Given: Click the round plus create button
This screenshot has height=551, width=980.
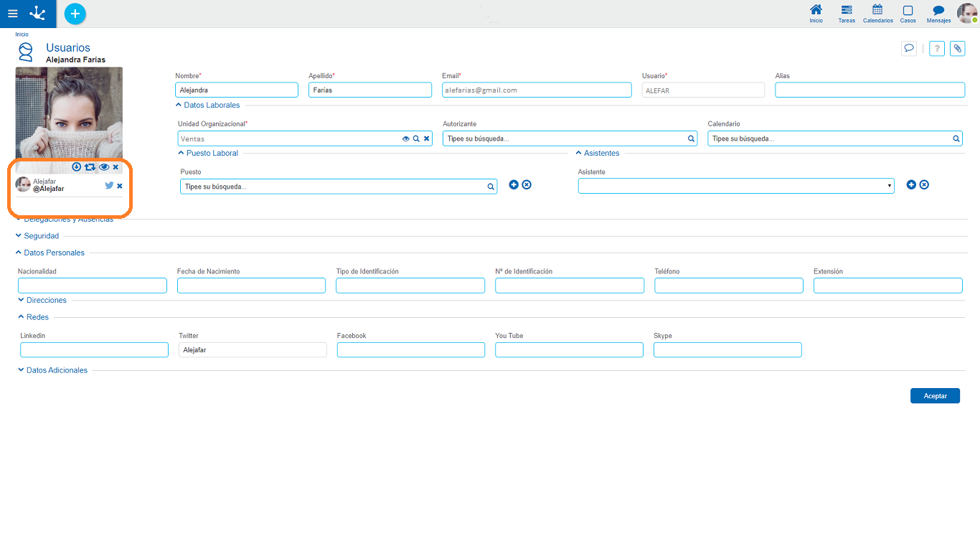Looking at the screenshot, I should tap(75, 14).
